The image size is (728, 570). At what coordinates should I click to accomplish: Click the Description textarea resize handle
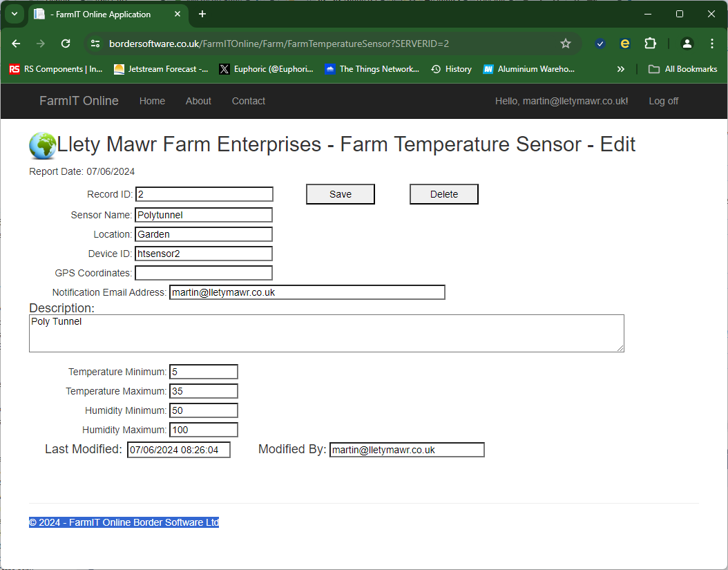click(x=620, y=348)
